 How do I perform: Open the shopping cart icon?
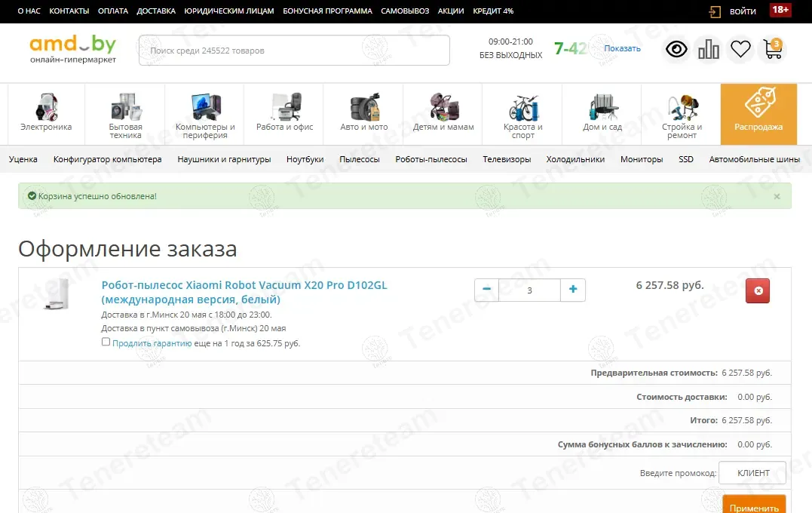coord(772,50)
